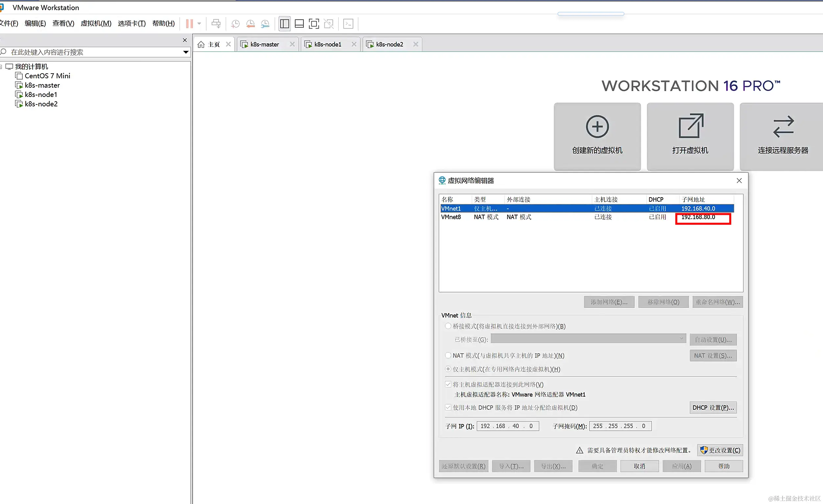This screenshot has width=823, height=504.
Task: Close the k8s-node2 tab
Action: pos(415,44)
